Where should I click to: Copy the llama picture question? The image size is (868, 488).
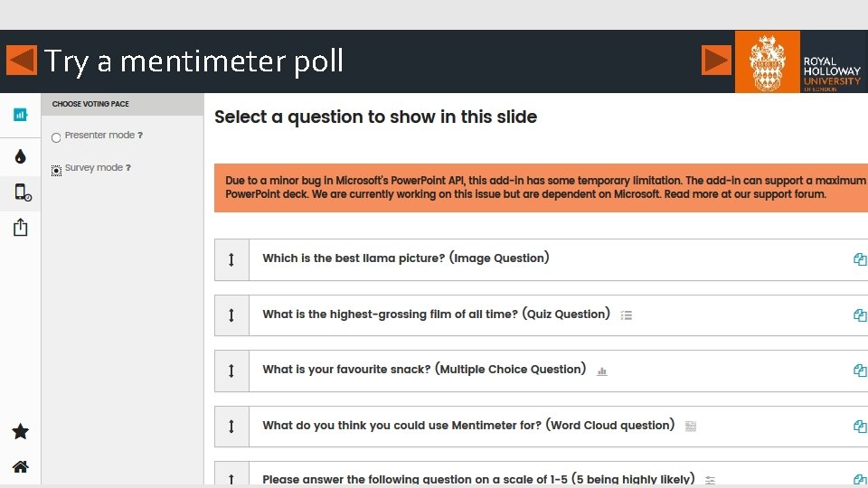coord(859,259)
